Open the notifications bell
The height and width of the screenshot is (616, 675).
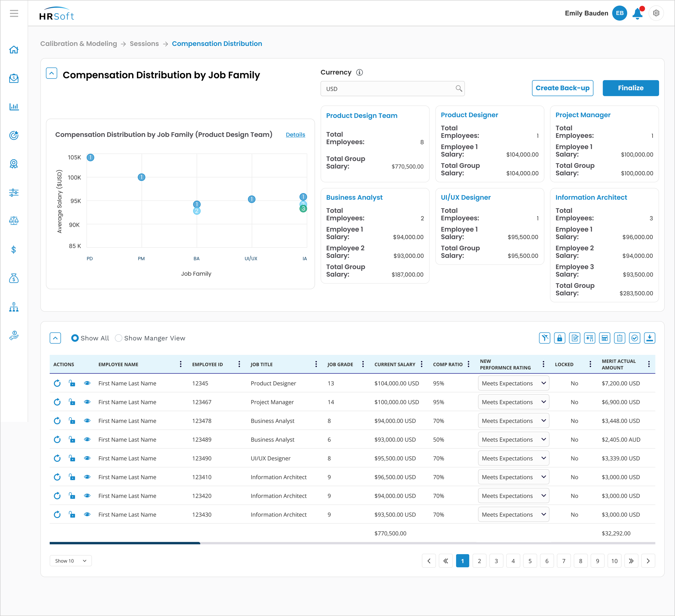point(637,14)
